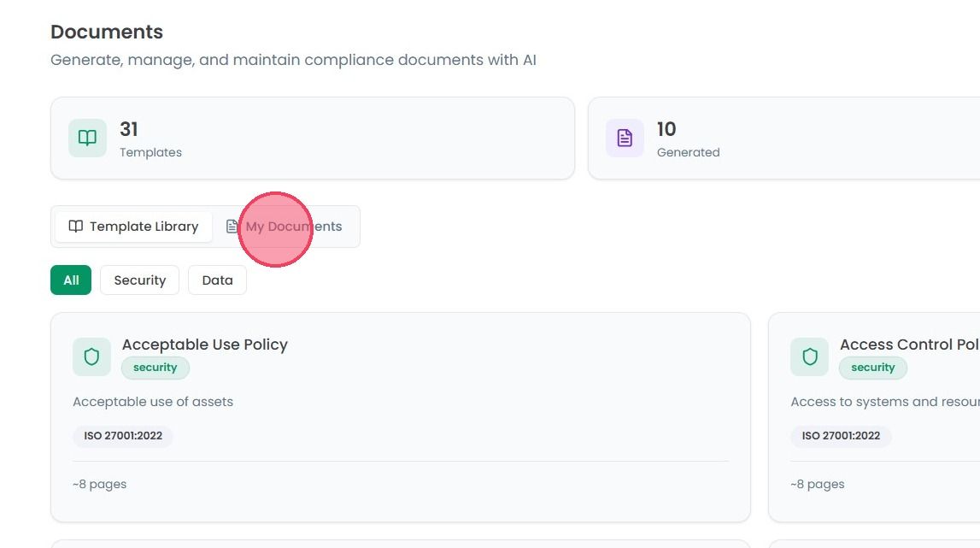Screen dimensions: 980x548
Task: Click ISO 27001:2022 badge on Access Control card
Action: point(841,435)
